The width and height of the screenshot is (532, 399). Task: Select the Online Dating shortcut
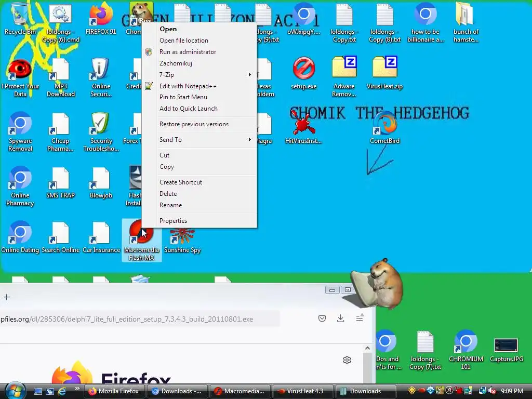pos(20,237)
